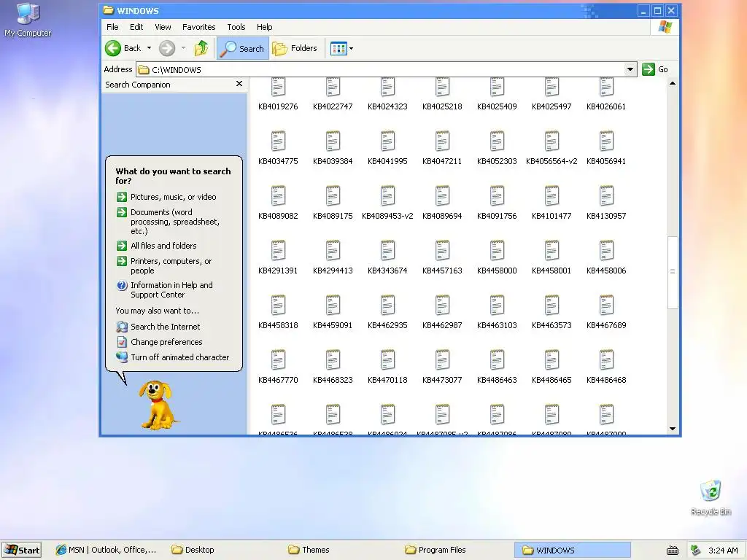Go back with the Back arrow button
This screenshot has width=747, height=560.
[x=123, y=48]
